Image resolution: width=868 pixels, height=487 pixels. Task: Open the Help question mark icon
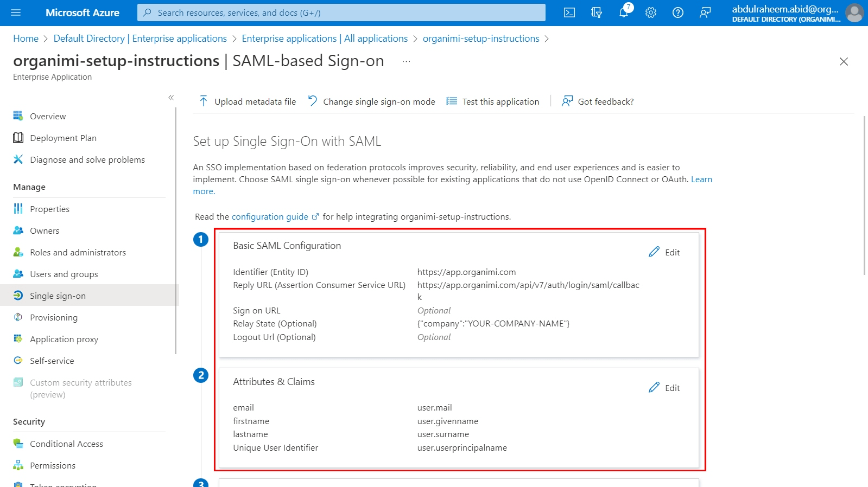678,12
